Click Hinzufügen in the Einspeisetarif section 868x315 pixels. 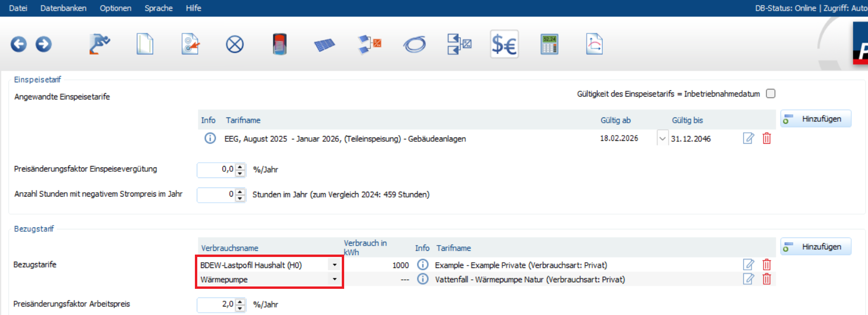click(x=816, y=119)
